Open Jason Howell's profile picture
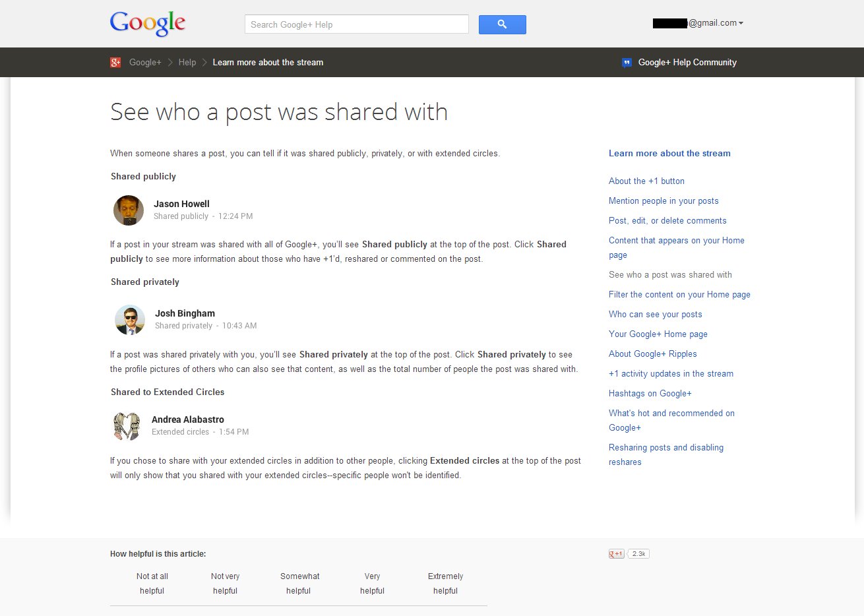Screen dimensions: 864x616 [128, 210]
